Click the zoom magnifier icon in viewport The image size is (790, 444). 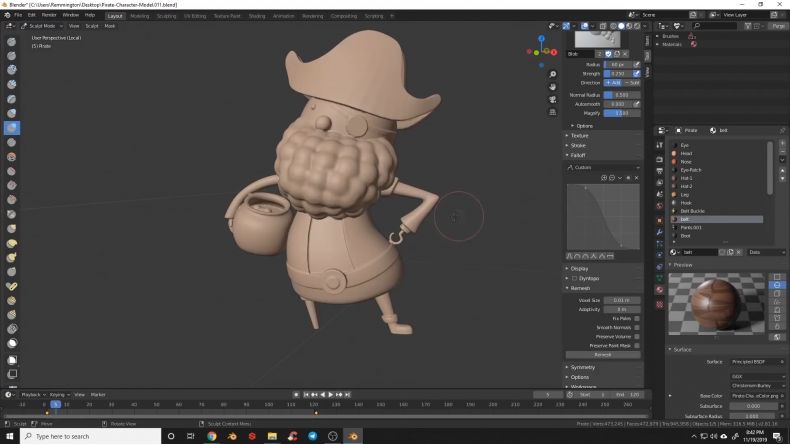click(553, 74)
